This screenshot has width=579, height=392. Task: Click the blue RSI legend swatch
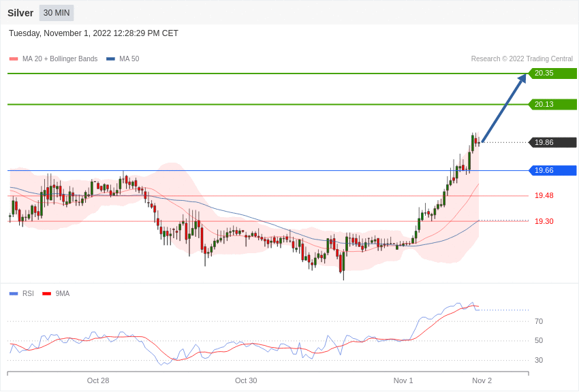[14, 293]
